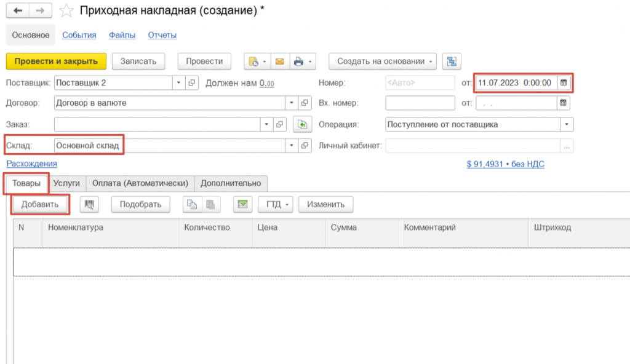
Task: Click into the Вх. номер input field
Action: click(x=420, y=103)
